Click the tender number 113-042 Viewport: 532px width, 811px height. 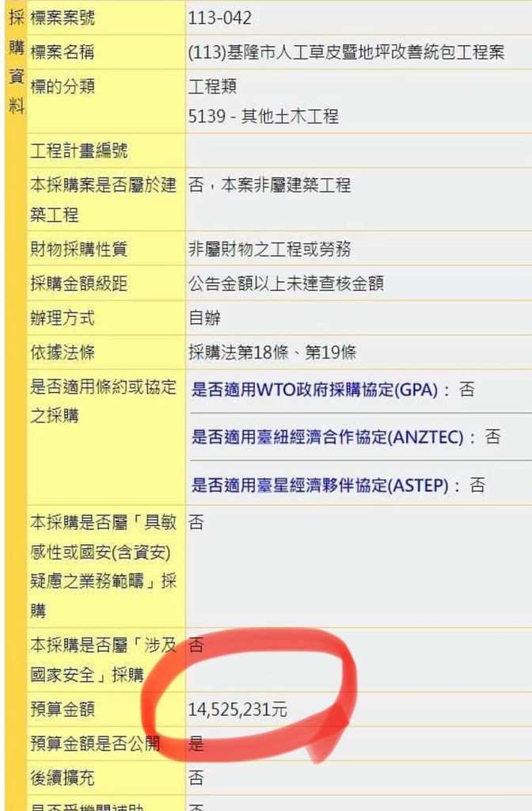220,18
